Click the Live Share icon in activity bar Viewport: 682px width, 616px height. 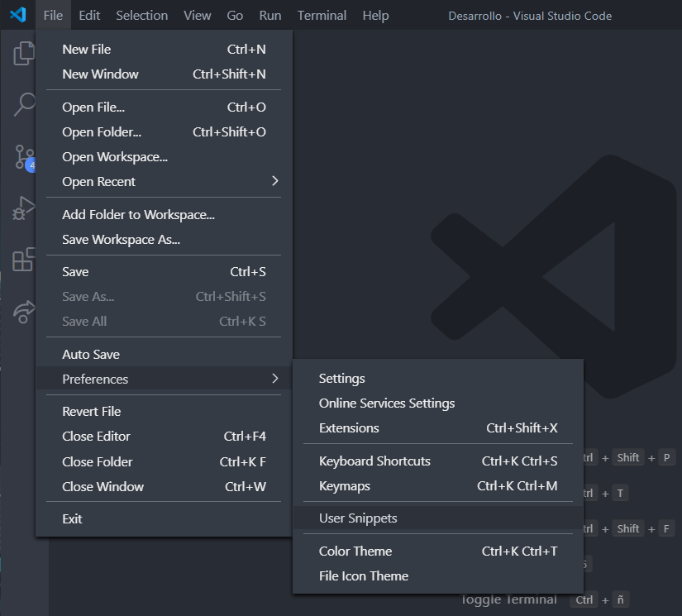click(x=24, y=312)
